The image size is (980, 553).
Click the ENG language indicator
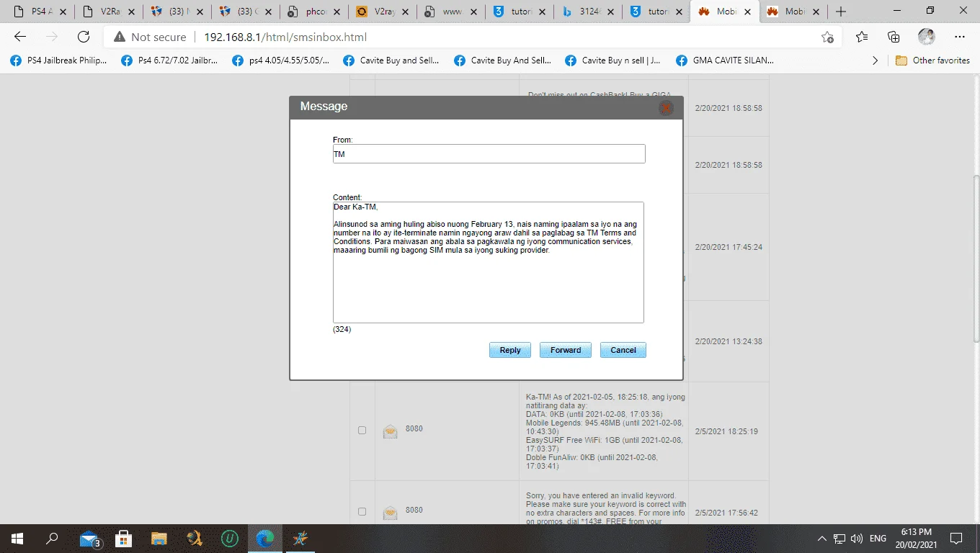click(x=878, y=539)
